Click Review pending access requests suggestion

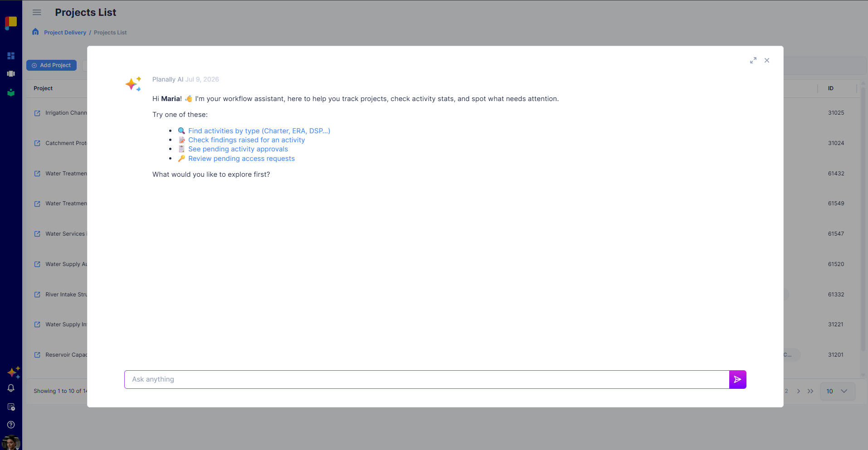241,159
